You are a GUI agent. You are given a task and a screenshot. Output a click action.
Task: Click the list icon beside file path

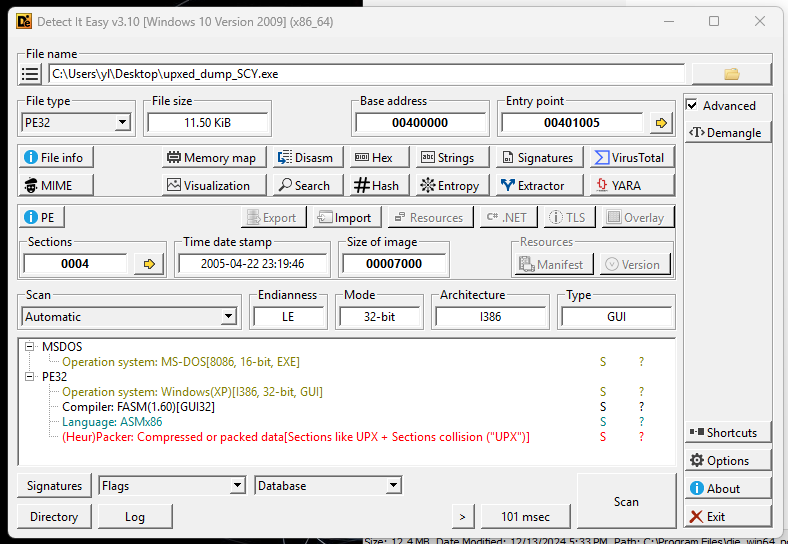point(31,74)
